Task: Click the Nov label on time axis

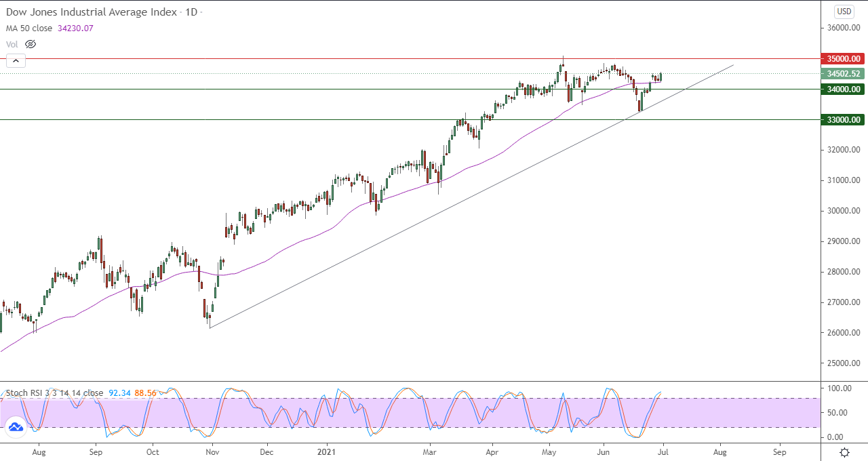Action: [212, 451]
